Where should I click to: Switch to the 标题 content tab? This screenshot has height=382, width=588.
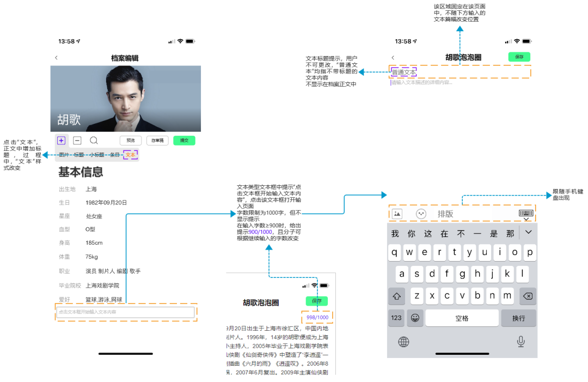[x=79, y=154]
